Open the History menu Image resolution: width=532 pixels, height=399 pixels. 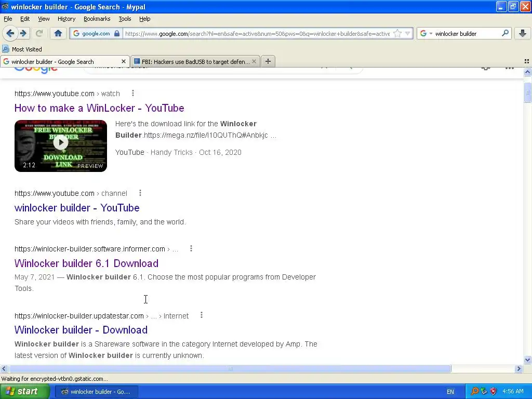click(x=66, y=19)
